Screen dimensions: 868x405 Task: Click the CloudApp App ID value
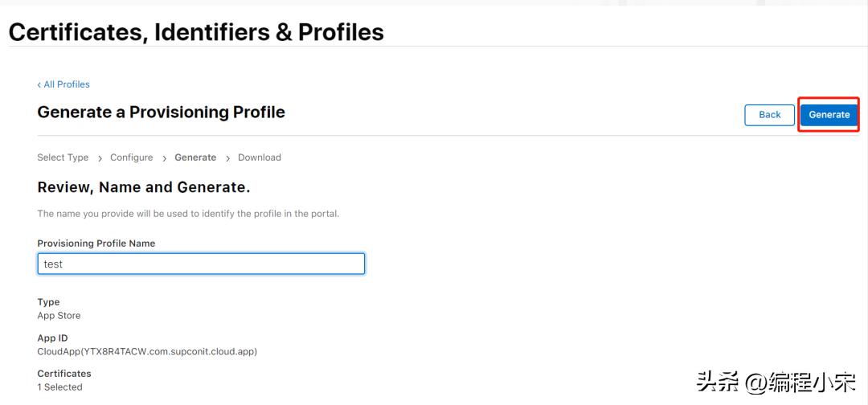147,351
